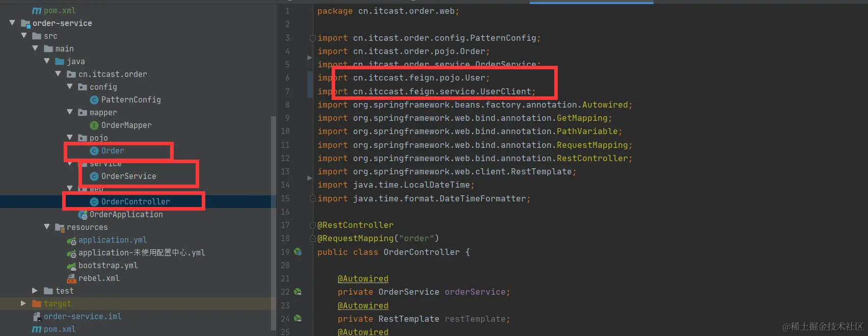868x336 pixels.
Task: Click the PatternConfig class icon
Action: pyautogui.click(x=94, y=100)
